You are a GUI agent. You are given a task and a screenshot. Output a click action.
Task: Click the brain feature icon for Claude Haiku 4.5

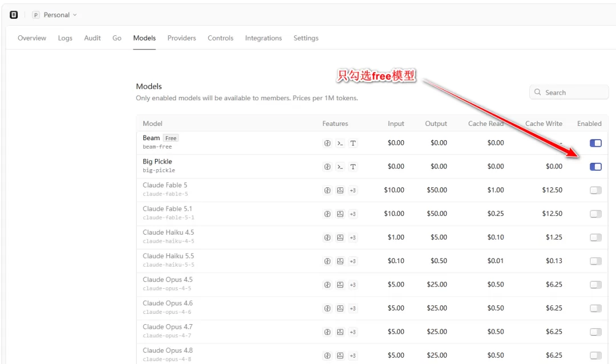[x=327, y=238]
